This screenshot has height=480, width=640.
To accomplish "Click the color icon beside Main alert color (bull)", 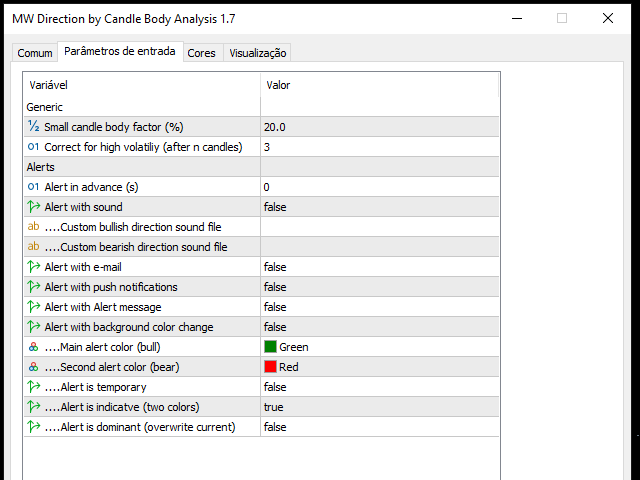I will [33, 347].
